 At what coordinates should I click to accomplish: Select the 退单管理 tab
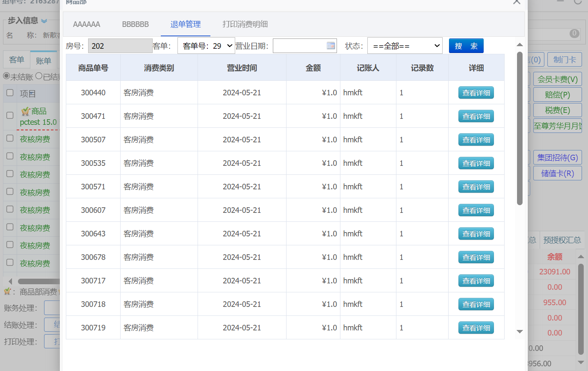coord(186,24)
